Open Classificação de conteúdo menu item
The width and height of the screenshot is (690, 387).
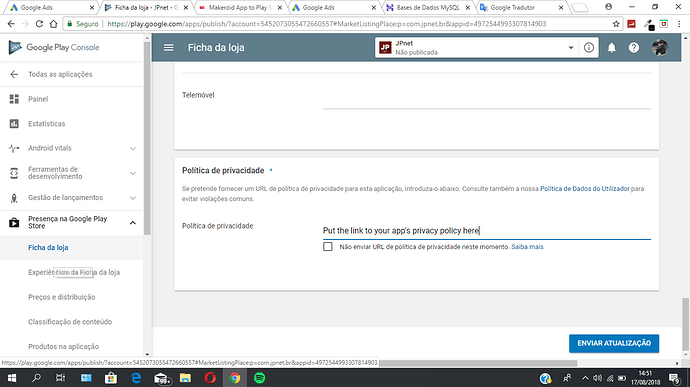(x=70, y=322)
